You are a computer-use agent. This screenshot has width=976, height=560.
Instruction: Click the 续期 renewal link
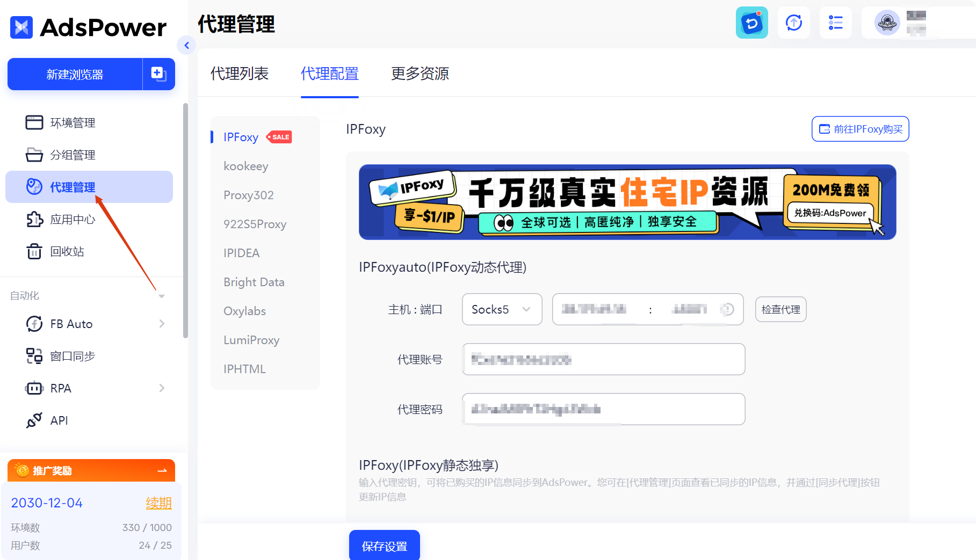[159, 503]
